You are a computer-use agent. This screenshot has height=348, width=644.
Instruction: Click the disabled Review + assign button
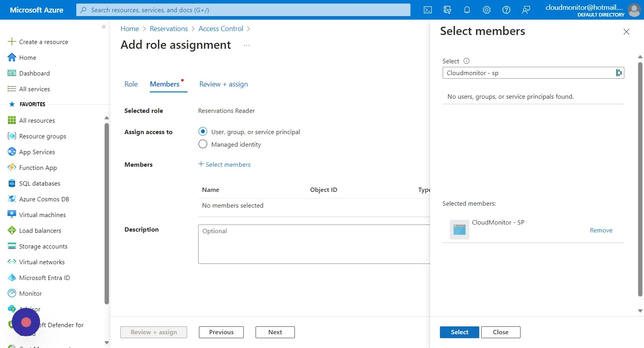154,332
